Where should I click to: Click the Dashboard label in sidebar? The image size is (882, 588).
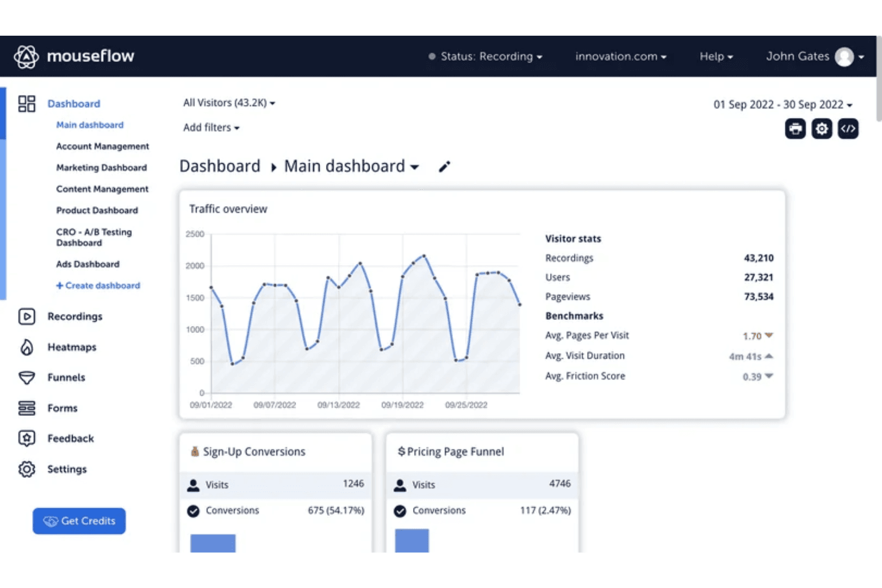pyautogui.click(x=74, y=104)
